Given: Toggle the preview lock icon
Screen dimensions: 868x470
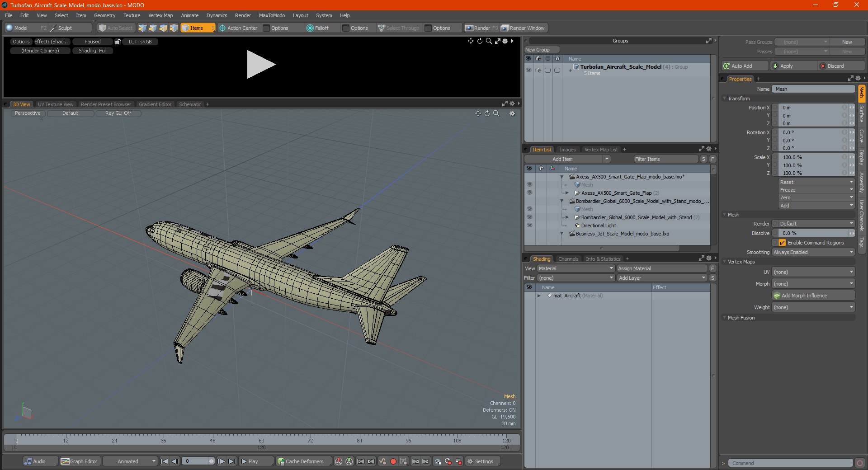Looking at the screenshot, I should click(x=118, y=42).
